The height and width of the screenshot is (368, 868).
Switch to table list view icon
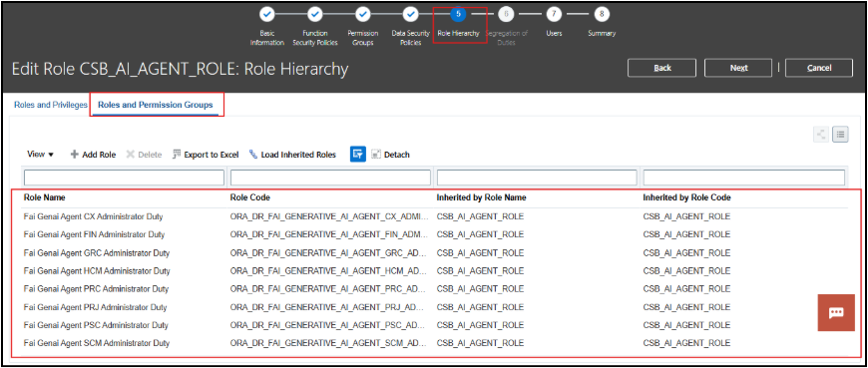840,134
